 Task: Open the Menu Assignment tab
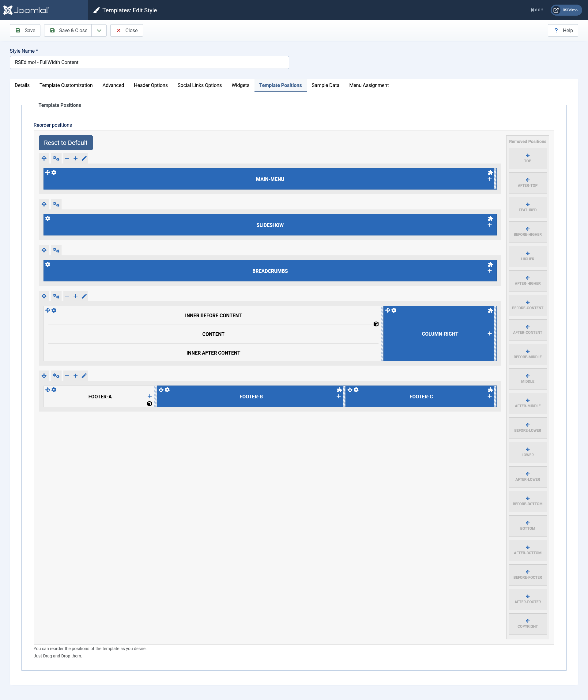pyautogui.click(x=369, y=85)
